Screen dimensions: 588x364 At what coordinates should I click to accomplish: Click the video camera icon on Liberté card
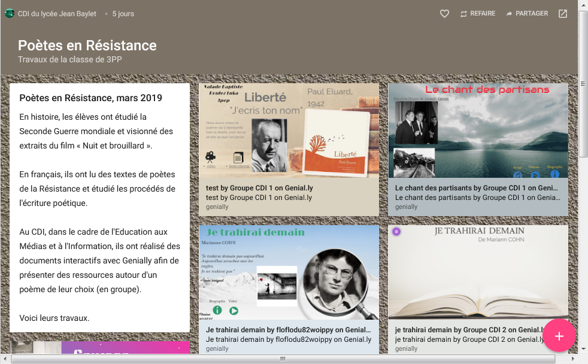tap(211, 157)
